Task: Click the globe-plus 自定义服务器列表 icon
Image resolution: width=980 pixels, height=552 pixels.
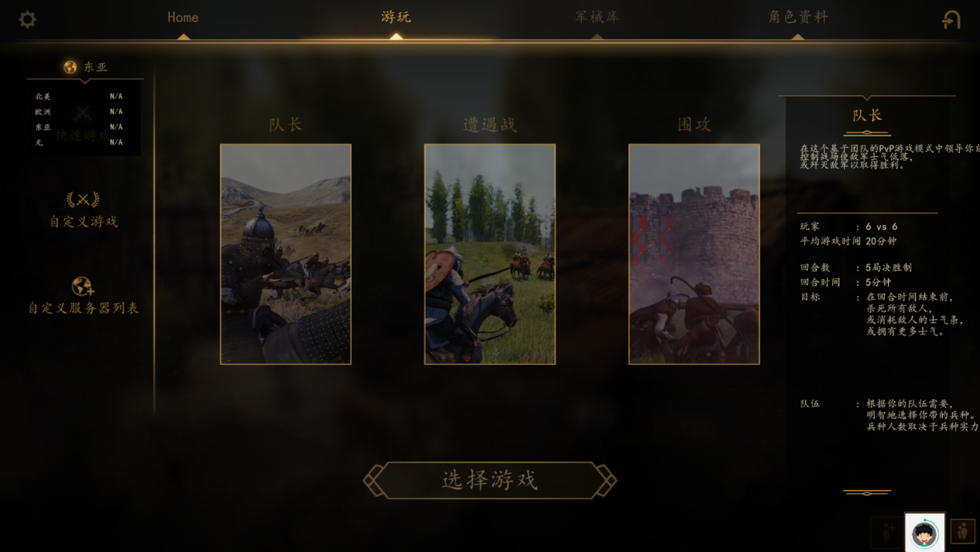Action: (83, 287)
